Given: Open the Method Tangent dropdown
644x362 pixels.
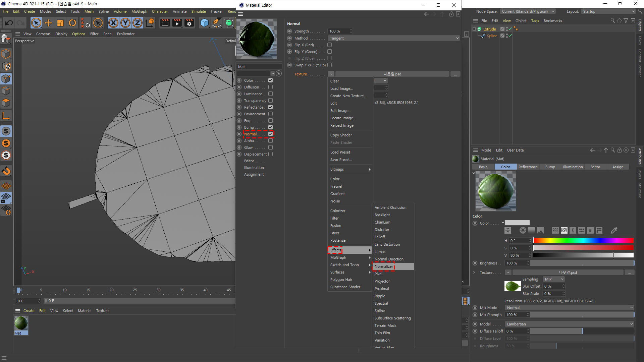Looking at the screenshot, I should click(x=394, y=38).
